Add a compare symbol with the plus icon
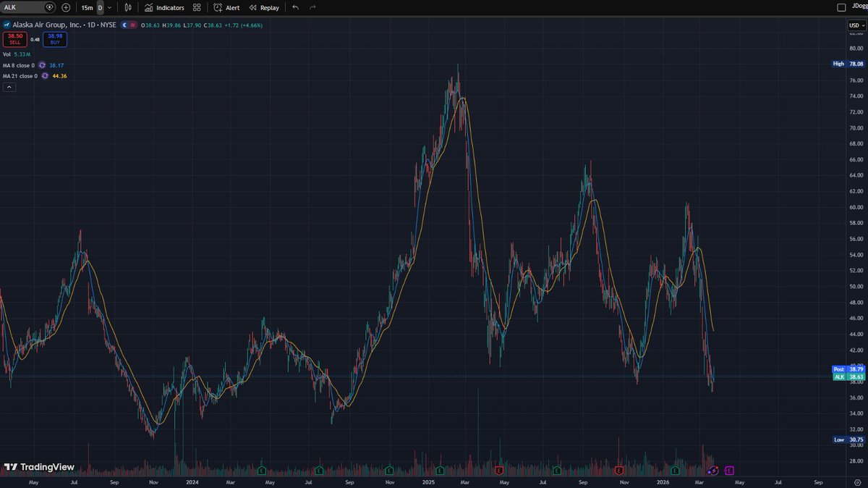868x488 pixels. (x=66, y=7)
